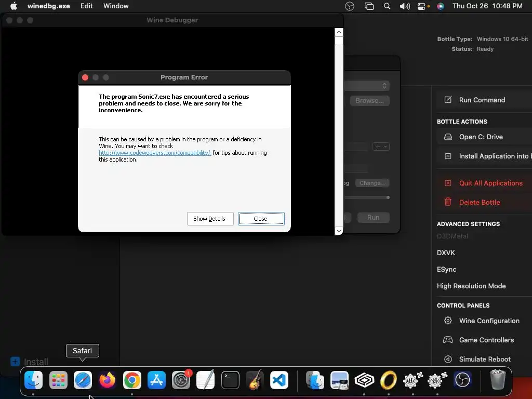
Task: Open Wine Configuration control panel
Action: pyautogui.click(x=489, y=321)
